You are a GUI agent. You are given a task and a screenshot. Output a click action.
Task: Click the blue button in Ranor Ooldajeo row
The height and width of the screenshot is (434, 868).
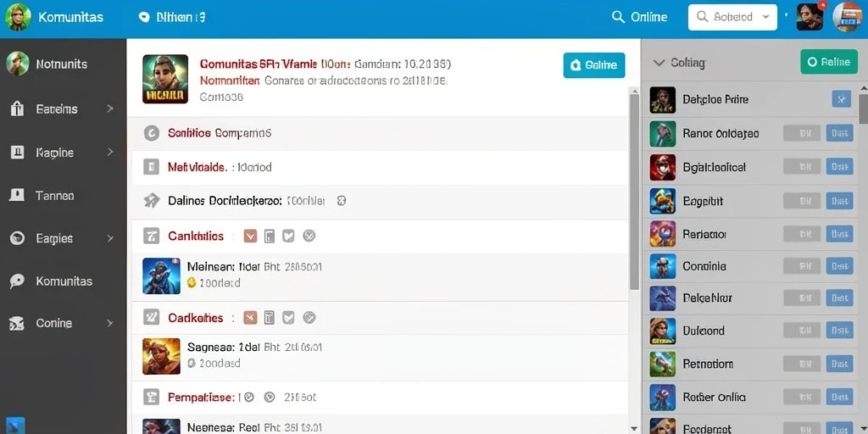(839, 133)
